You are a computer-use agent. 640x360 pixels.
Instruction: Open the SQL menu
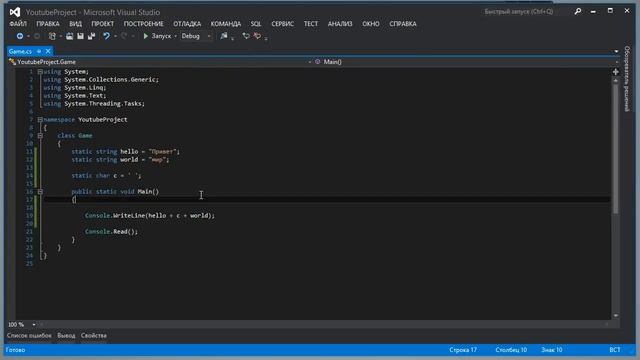coord(256,24)
